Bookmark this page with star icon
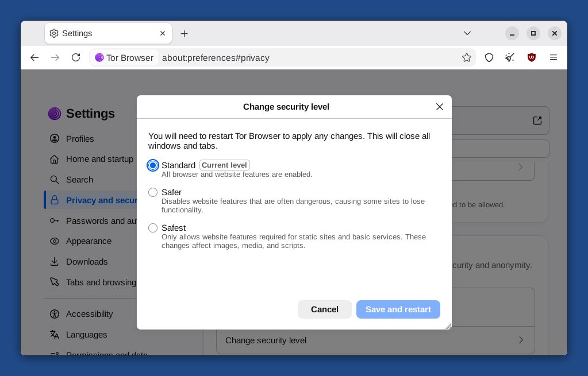The width and height of the screenshot is (588, 376). pyautogui.click(x=467, y=57)
